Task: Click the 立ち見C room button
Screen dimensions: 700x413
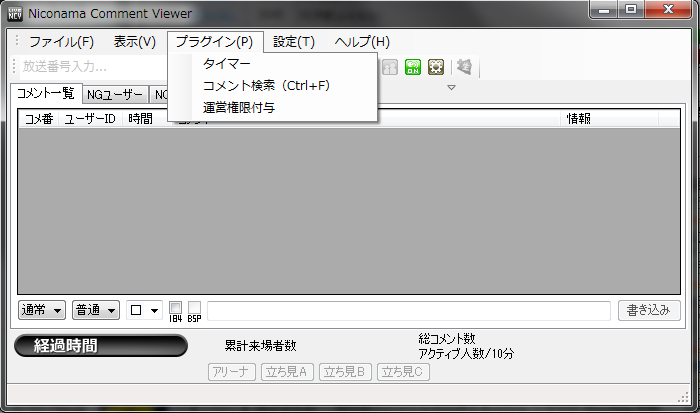Action: [403, 372]
